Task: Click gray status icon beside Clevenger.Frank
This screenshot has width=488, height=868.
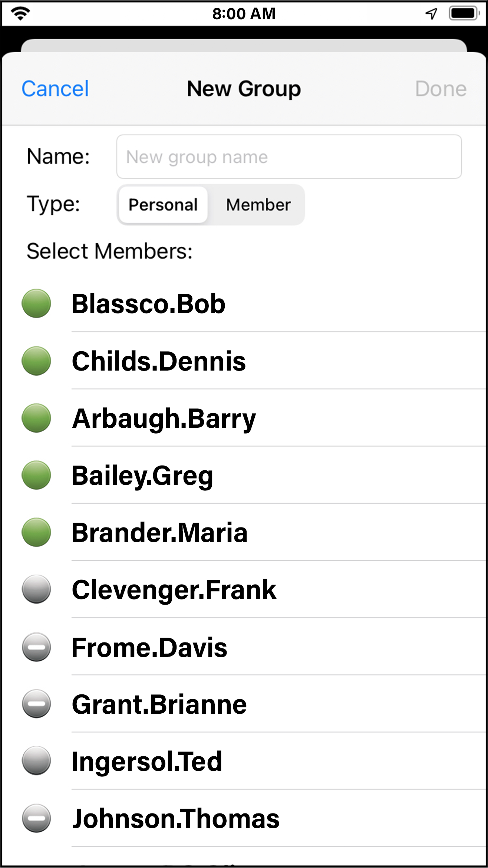Action: click(36, 589)
